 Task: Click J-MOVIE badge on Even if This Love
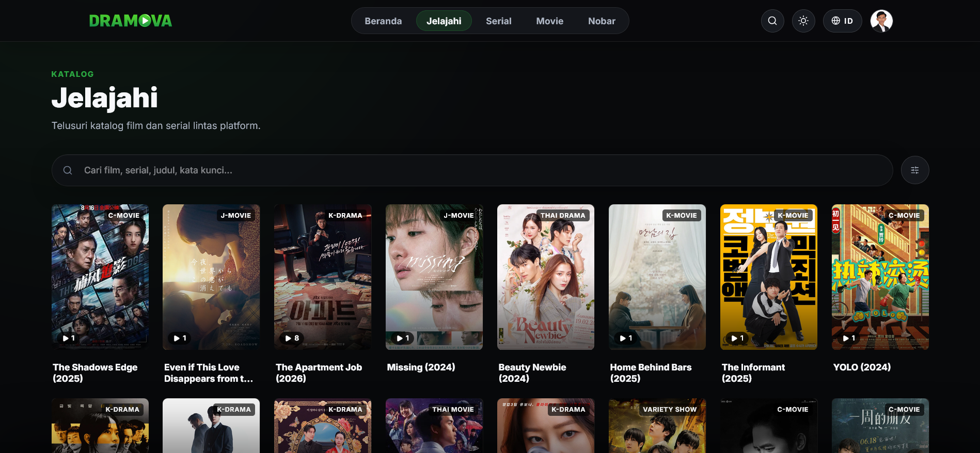click(x=236, y=215)
